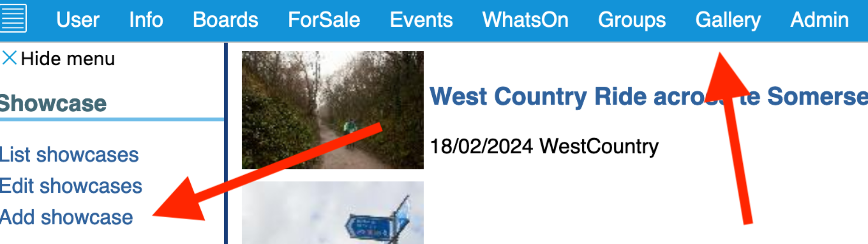The width and height of the screenshot is (868, 244).
Task: Open the Admin menu
Action: pos(820,20)
